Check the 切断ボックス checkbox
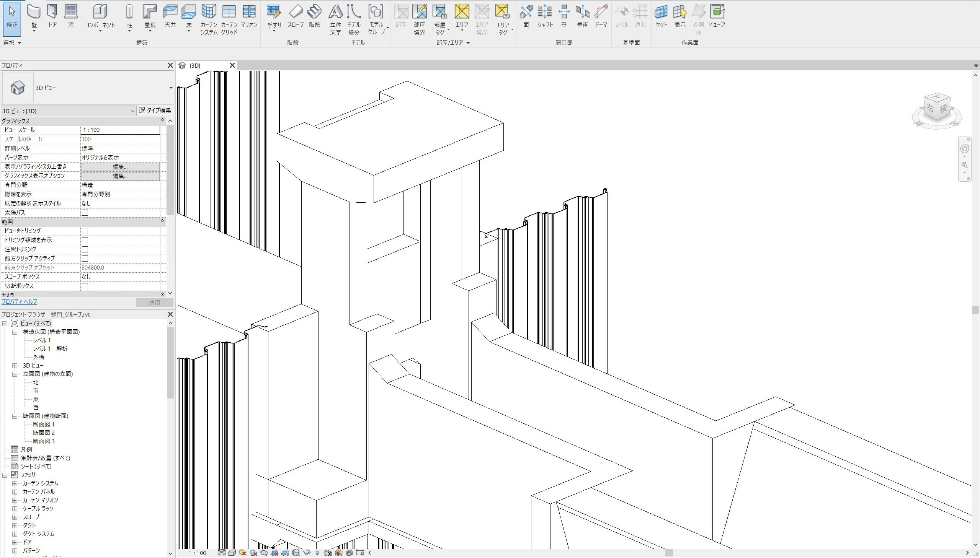Image resolution: width=980 pixels, height=558 pixels. [85, 286]
